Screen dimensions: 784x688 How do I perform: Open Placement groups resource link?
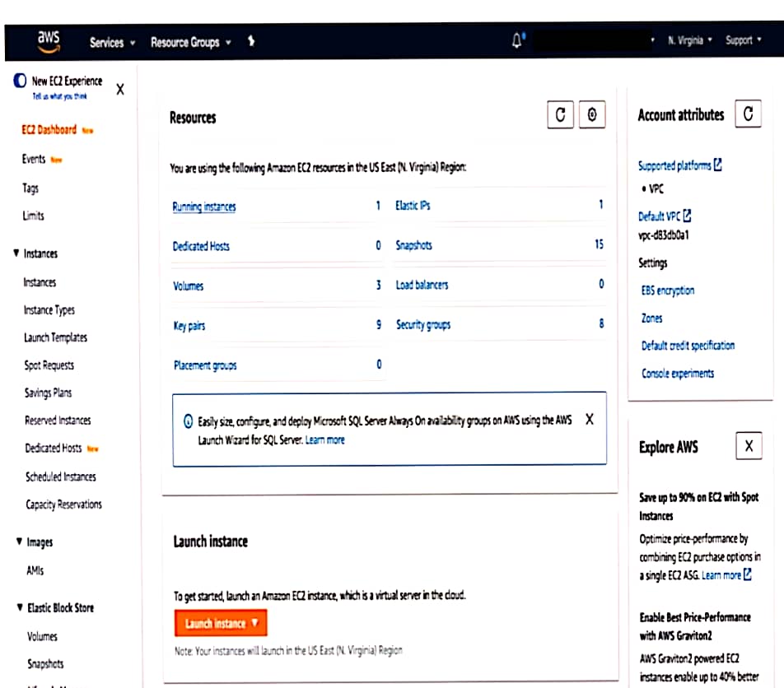point(205,365)
